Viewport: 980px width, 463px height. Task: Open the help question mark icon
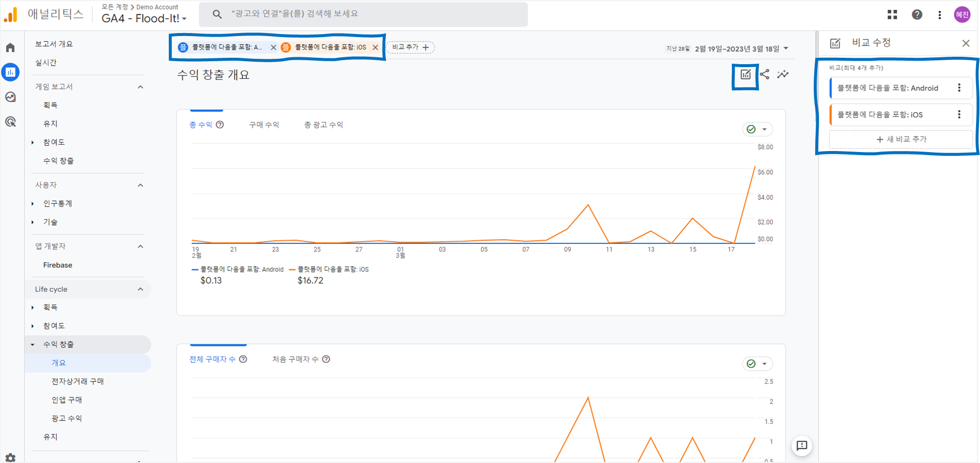point(917,15)
